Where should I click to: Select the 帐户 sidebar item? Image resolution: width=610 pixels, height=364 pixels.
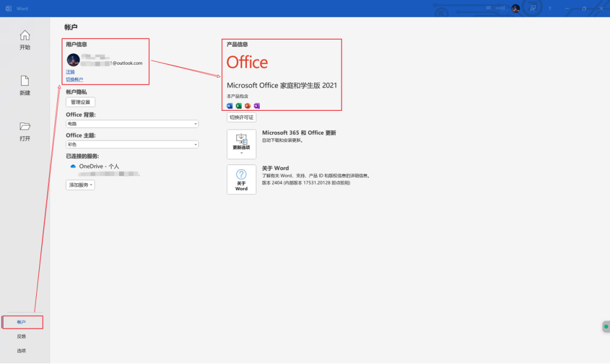(22, 322)
